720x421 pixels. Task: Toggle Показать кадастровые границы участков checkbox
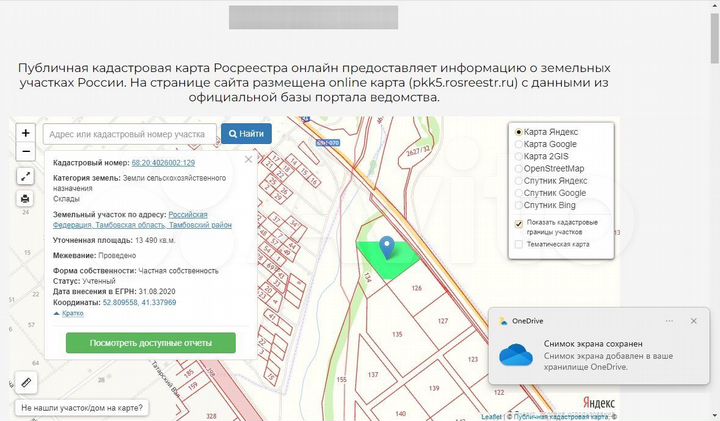pos(518,224)
